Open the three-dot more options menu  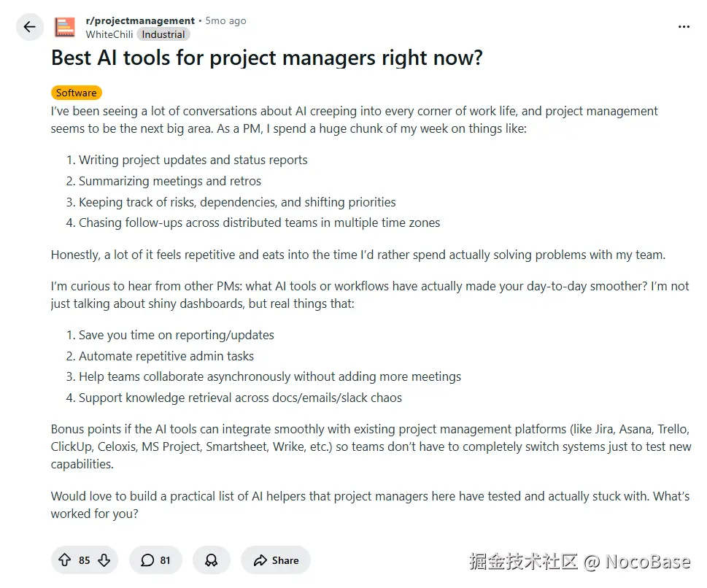684,27
